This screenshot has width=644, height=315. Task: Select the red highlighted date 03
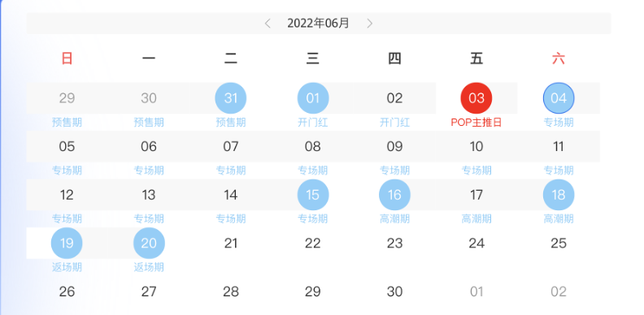click(x=476, y=98)
